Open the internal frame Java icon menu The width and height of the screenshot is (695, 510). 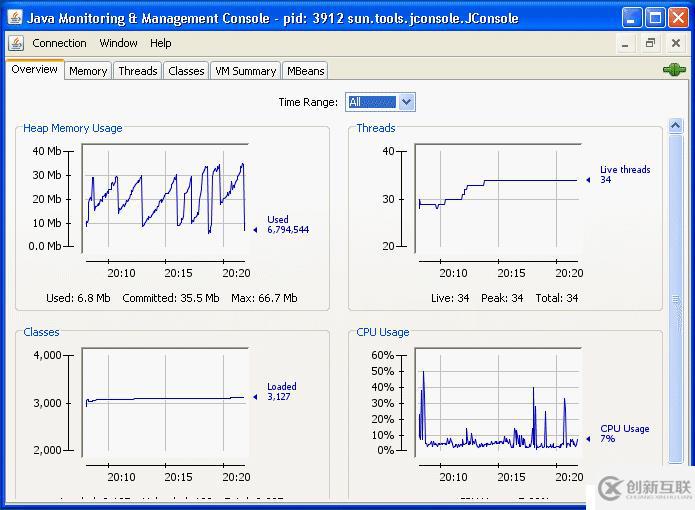[16, 43]
